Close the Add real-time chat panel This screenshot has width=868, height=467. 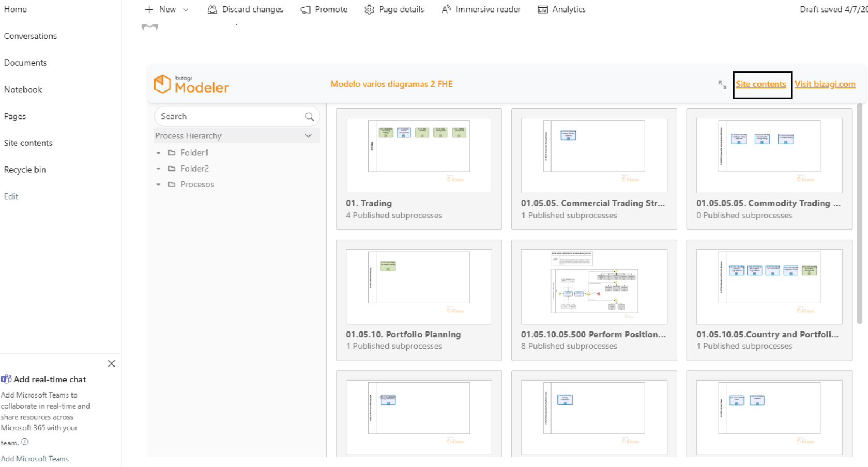point(112,364)
